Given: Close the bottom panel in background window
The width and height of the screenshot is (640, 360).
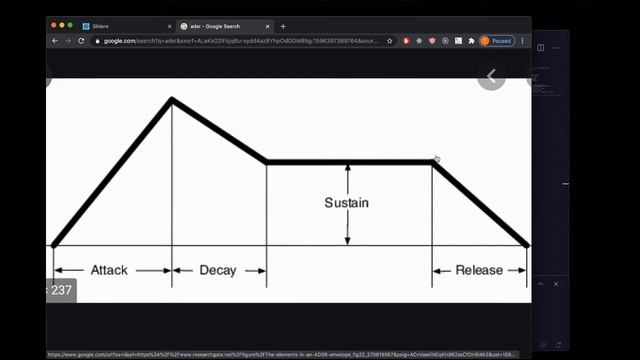Looking at the screenshot, I should tap(556, 284).
